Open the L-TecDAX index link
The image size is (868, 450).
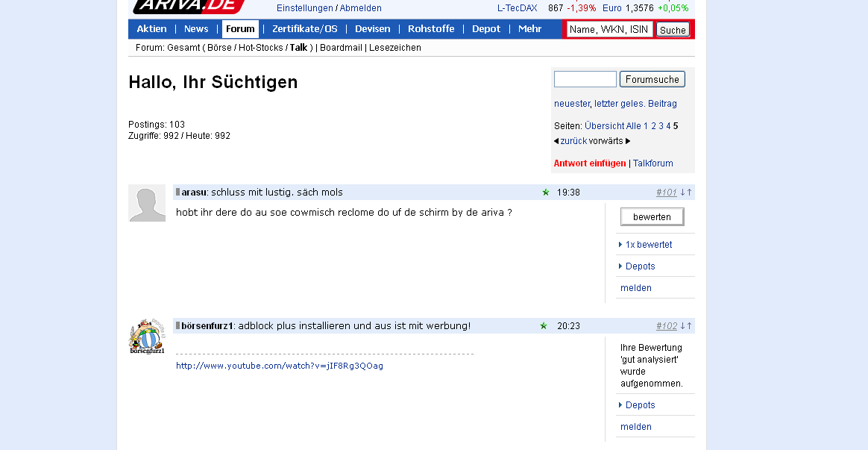[517, 8]
